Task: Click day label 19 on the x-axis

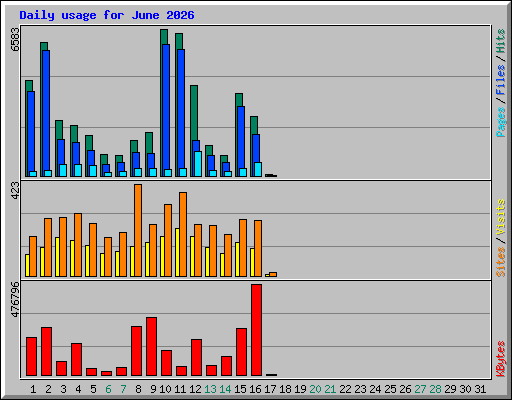Action: (x=300, y=389)
